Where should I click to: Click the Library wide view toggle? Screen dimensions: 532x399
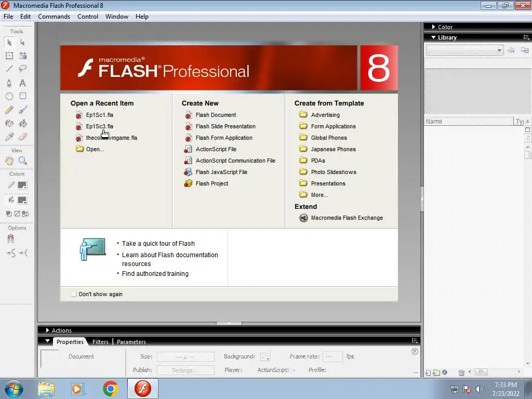point(528,129)
